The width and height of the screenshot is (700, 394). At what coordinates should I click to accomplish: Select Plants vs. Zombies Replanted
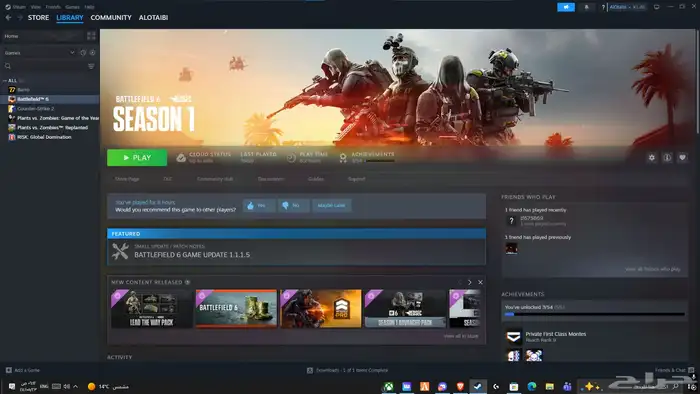(50, 127)
